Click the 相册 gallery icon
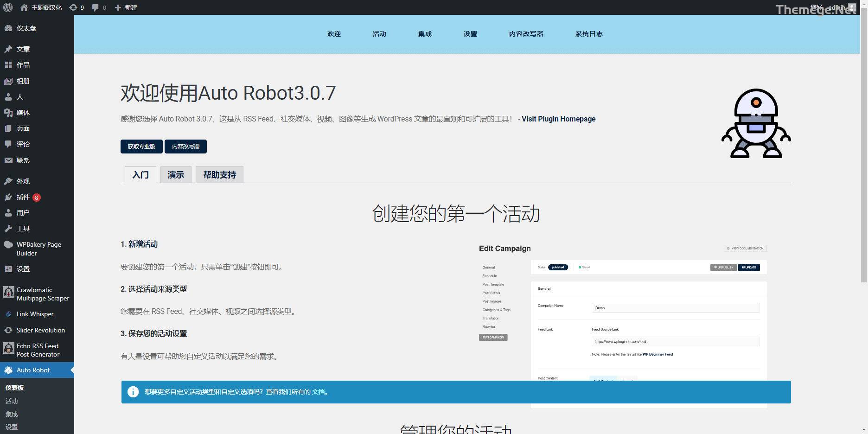Screen dimensions: 868x434 pyautogui.click(x=8, y=81)
